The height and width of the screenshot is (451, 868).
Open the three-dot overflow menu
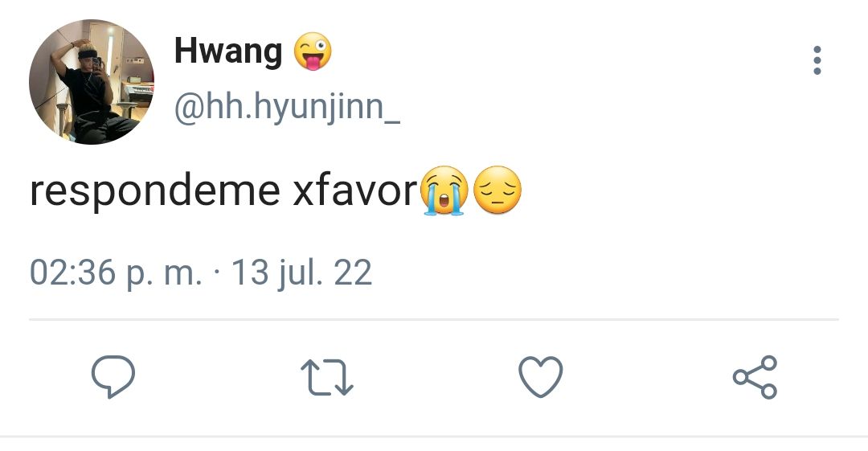[x=817, y=59]
